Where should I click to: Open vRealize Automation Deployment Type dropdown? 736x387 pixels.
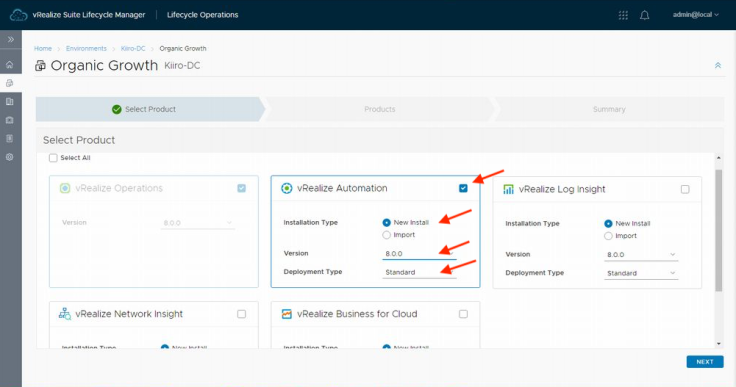419,272
